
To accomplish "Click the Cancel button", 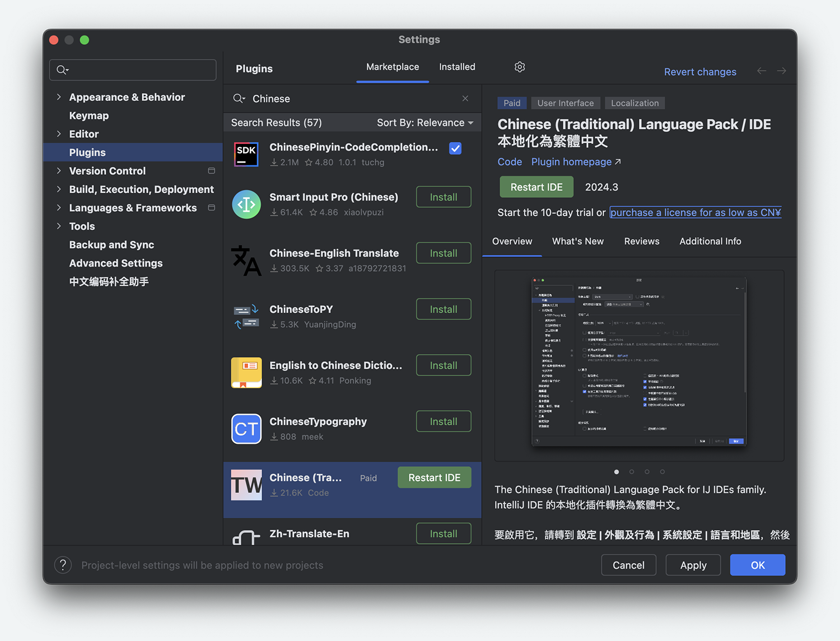I will point(628,565).
